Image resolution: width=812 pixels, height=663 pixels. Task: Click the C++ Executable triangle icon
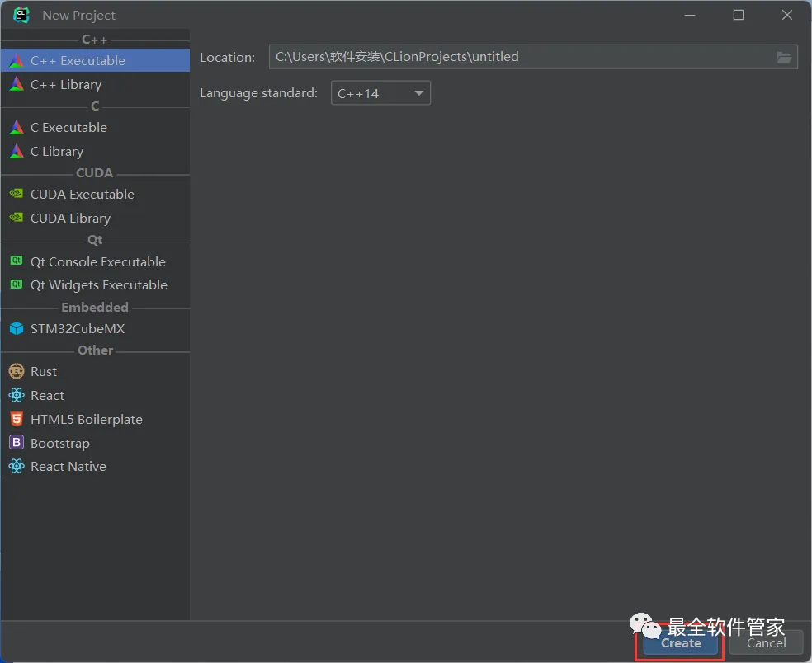tap(17, 60)
